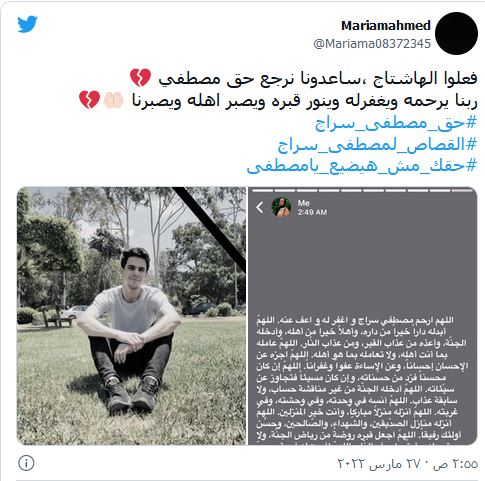Click the tweet info icon
Image resolution: width=485 pixels, height=481 pixels.
pos(26,463)
